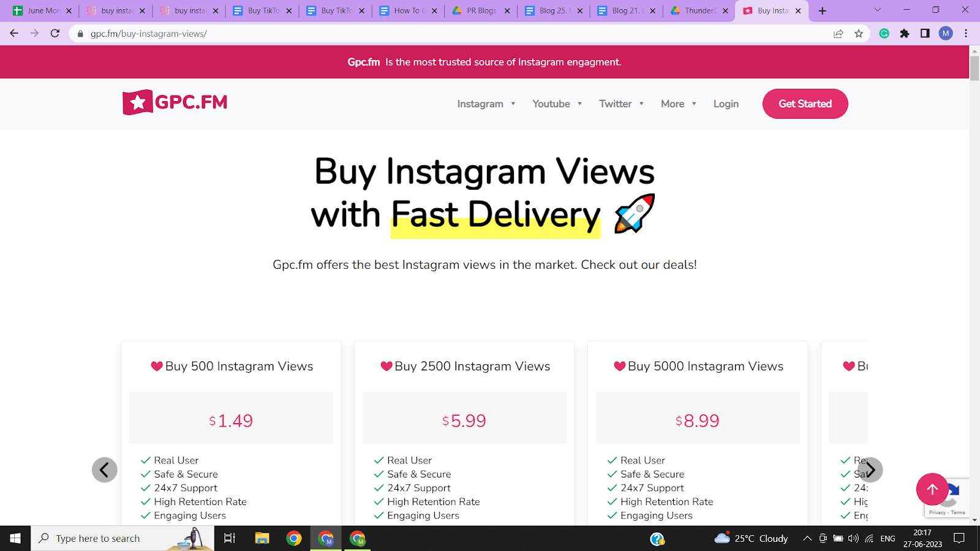Open the browser extensions puzzle icon
Image resolution: width=980 pixels, height=551 pixels.
click(x=905, y=34)
